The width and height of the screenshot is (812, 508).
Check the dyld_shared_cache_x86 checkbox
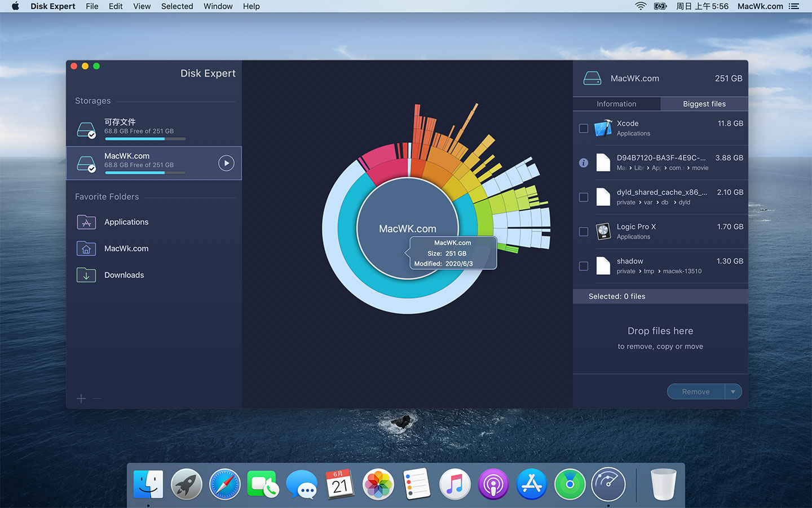click(584, 197)
